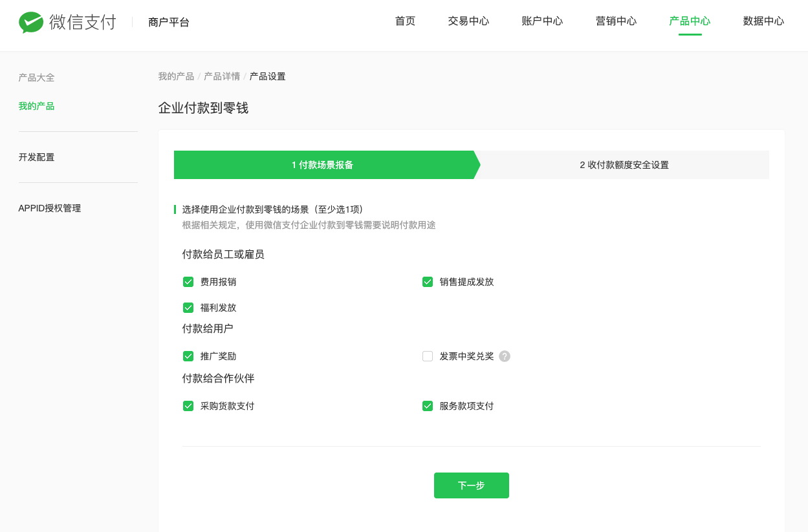Click the 商户平台 header text
808x532 pixels.
169,23
